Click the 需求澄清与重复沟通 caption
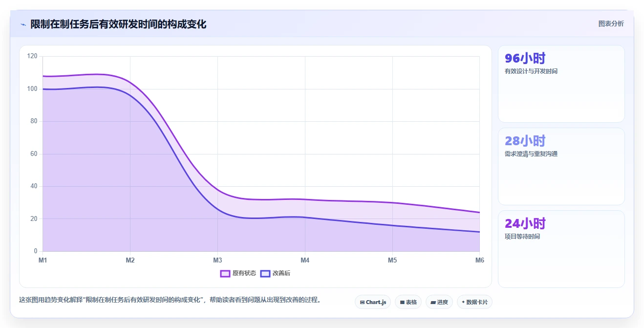 531,154
